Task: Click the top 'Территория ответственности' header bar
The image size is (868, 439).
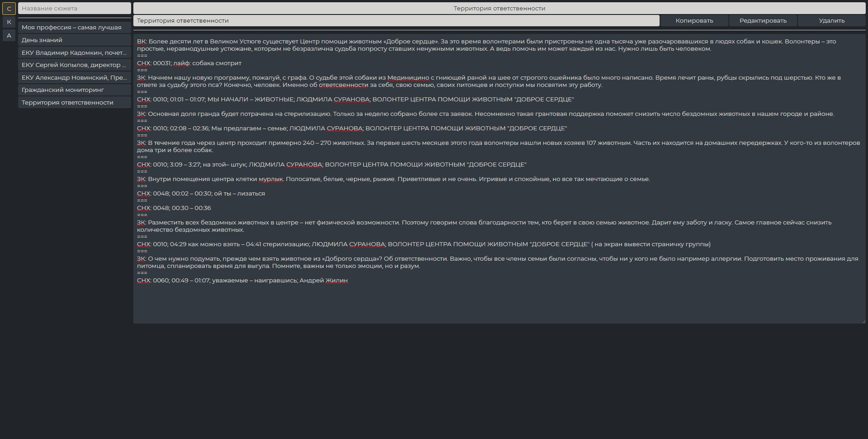Action: 499,9
